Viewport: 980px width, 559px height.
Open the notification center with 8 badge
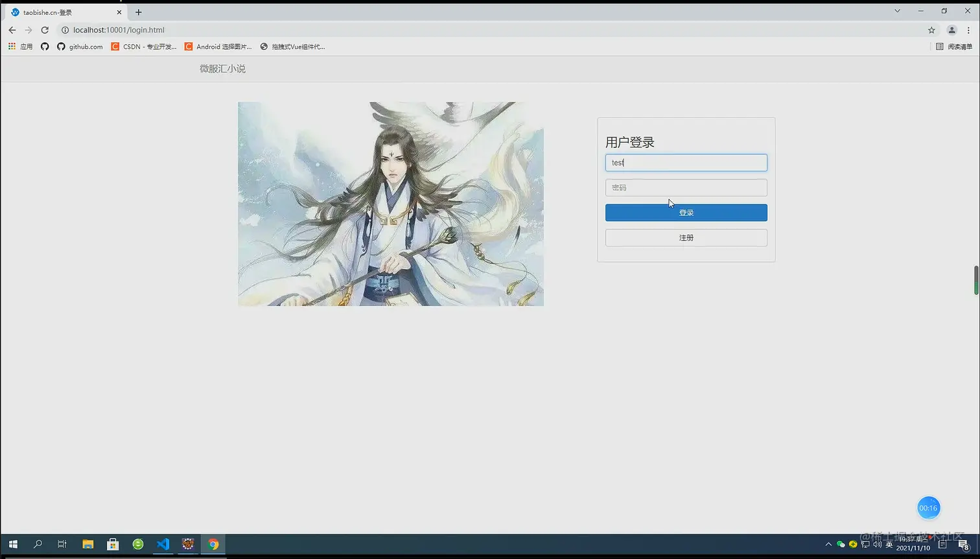964,545
